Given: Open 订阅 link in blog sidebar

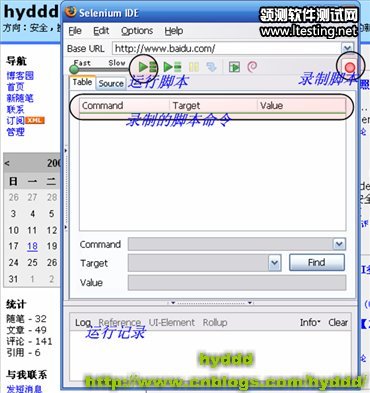Looking at the screenshot, I should 15,120.
